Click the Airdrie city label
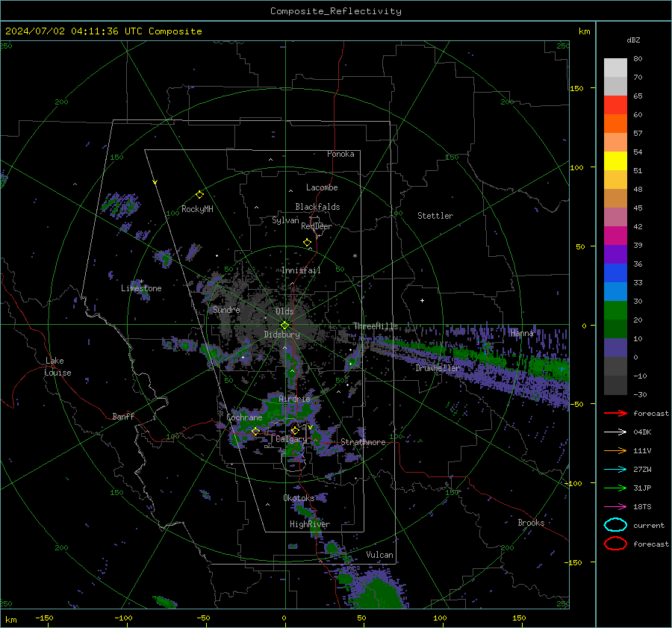The height and width of the screenshot is (628, 672). point(294,399)
